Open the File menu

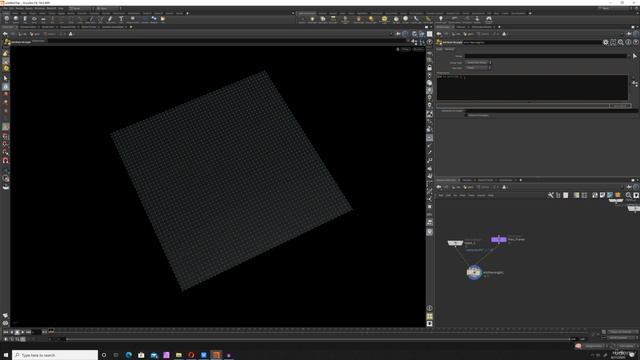(5, 8)
